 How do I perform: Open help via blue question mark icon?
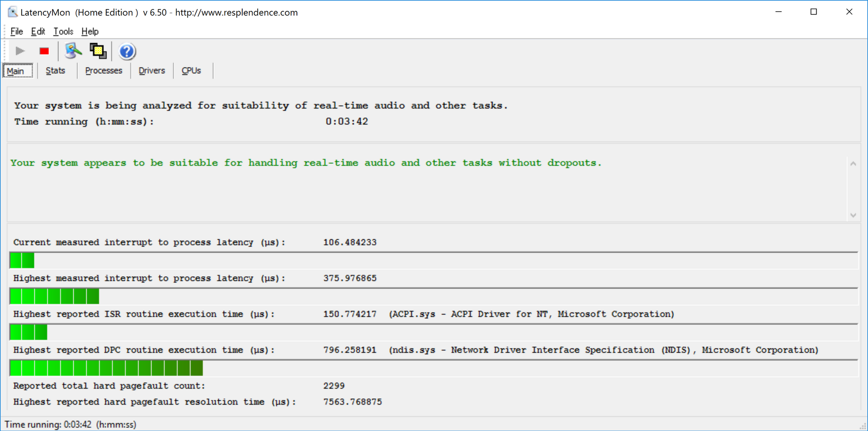[127, 52]
